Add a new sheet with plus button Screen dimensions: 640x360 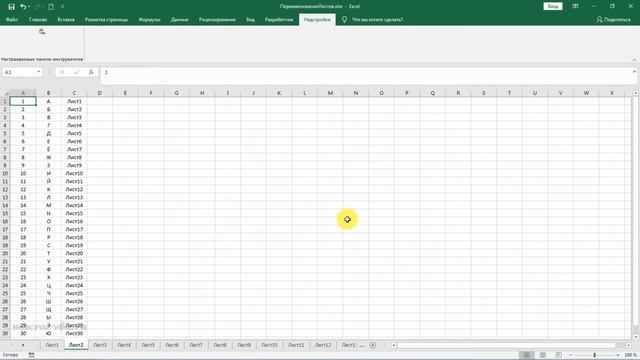point(372,345)
